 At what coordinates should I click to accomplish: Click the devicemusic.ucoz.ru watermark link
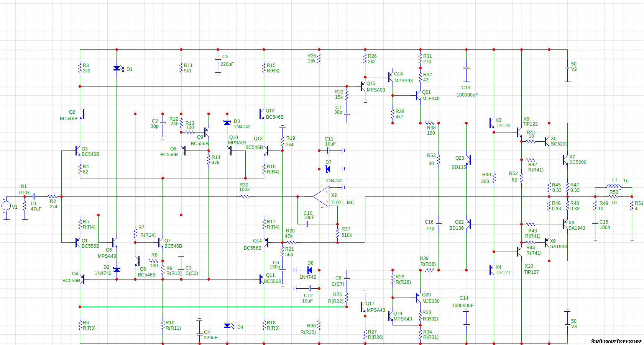point(616,341)
